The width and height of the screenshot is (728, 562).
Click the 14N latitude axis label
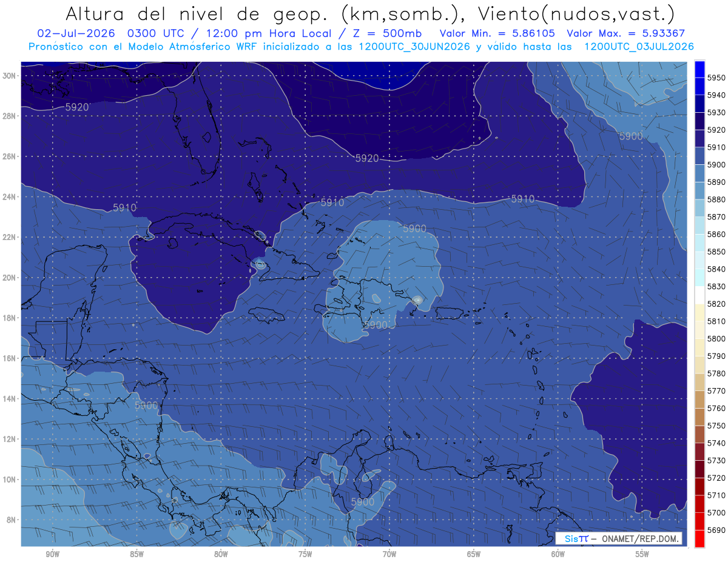point(10,399)
